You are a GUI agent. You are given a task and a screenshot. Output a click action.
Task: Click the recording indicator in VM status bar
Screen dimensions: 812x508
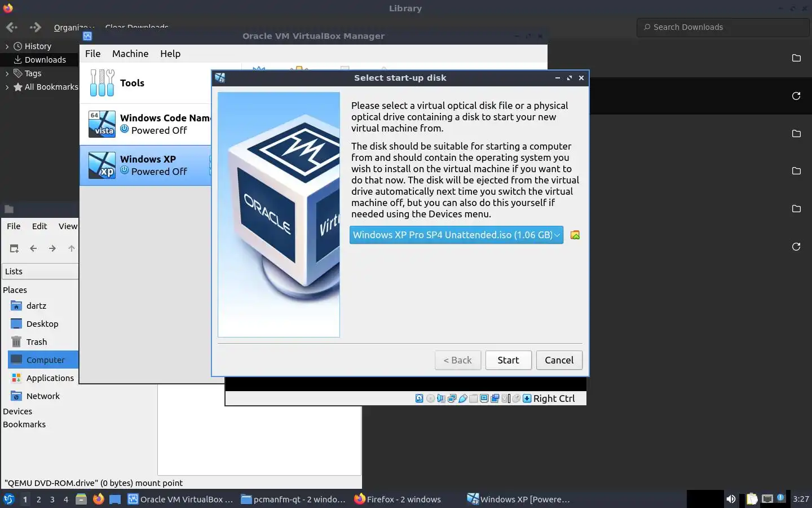[495, 398]
